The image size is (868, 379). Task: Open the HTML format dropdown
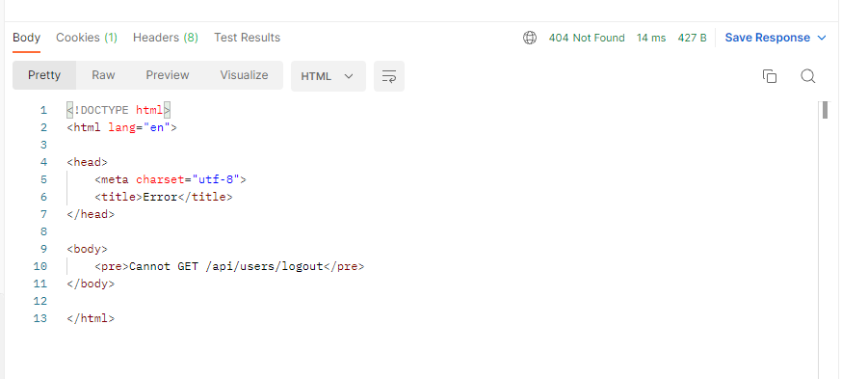point(329,76)
